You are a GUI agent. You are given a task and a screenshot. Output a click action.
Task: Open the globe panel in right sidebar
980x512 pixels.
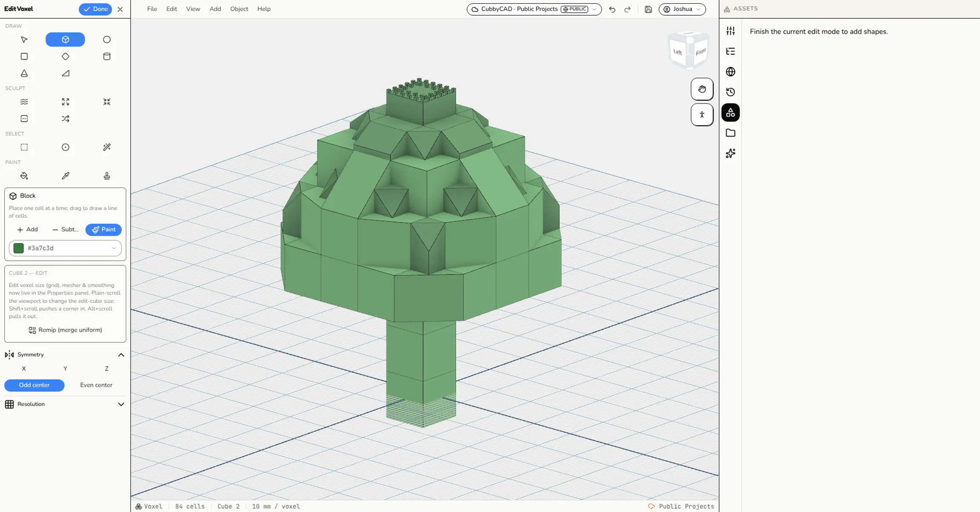[730, 72]
